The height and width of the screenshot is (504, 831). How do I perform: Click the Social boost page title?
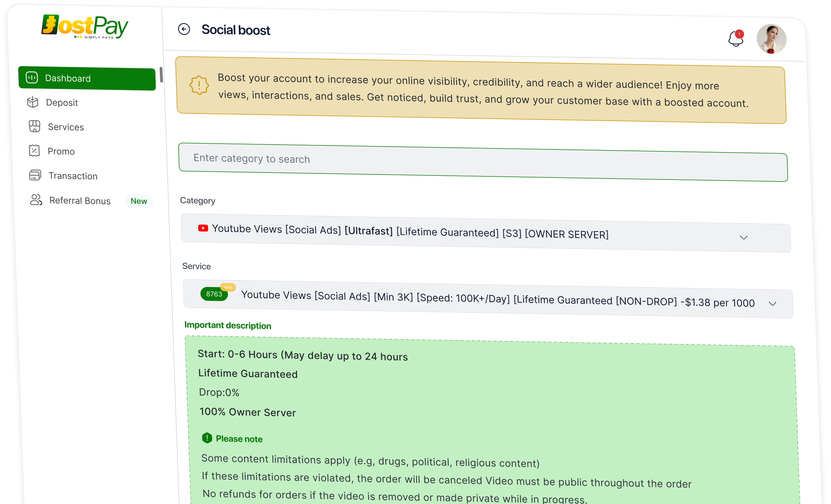[236, 30]
